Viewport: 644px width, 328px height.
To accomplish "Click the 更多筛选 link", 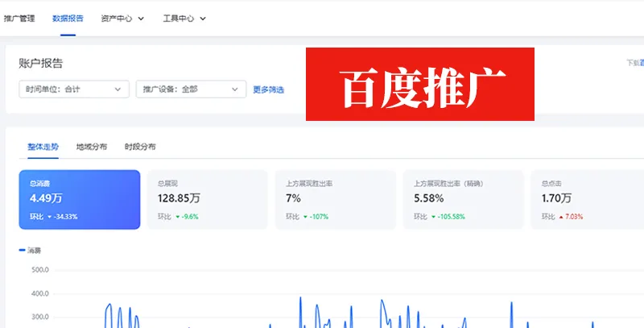I will [x=268, y=89].
